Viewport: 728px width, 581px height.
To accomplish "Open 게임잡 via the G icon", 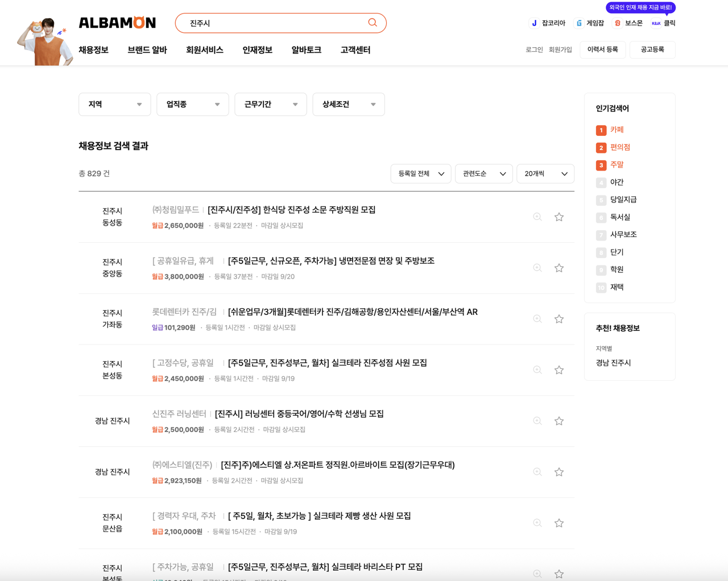I will (578, 23).
